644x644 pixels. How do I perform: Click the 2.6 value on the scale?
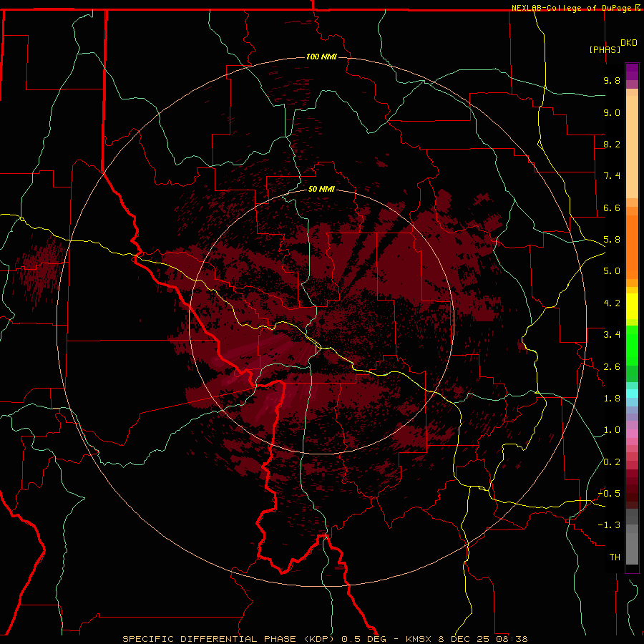tap(612, 367)
